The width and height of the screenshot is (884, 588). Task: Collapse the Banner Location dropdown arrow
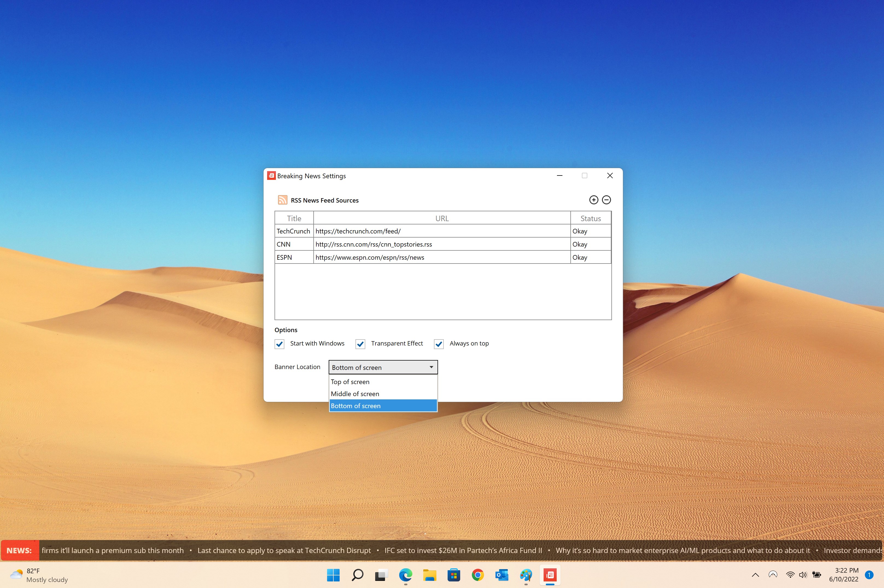(431, 367)
